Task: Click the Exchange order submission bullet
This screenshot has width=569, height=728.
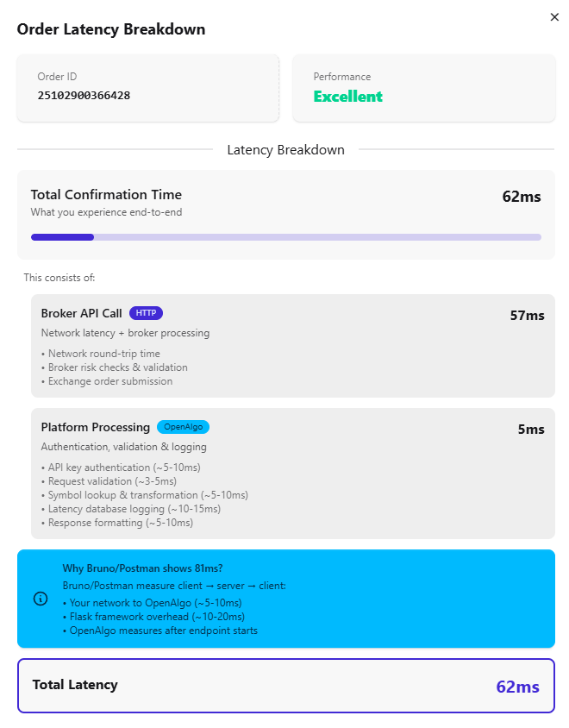Action: point(107,381)
